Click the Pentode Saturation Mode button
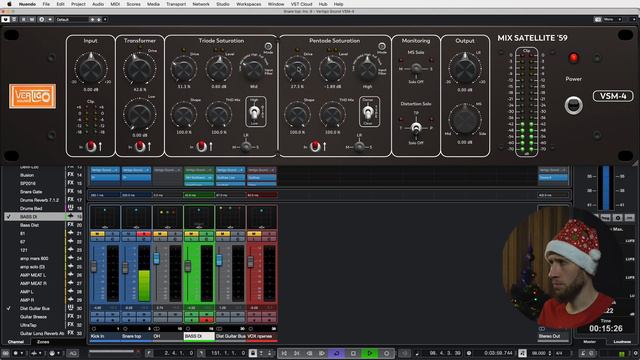 pyautogui.click(x=382, y=46)
